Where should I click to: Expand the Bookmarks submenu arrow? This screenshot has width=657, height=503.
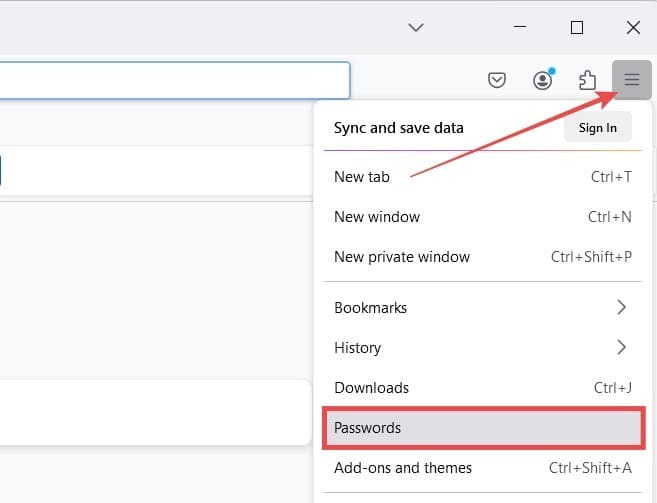[x=621, y=307]
